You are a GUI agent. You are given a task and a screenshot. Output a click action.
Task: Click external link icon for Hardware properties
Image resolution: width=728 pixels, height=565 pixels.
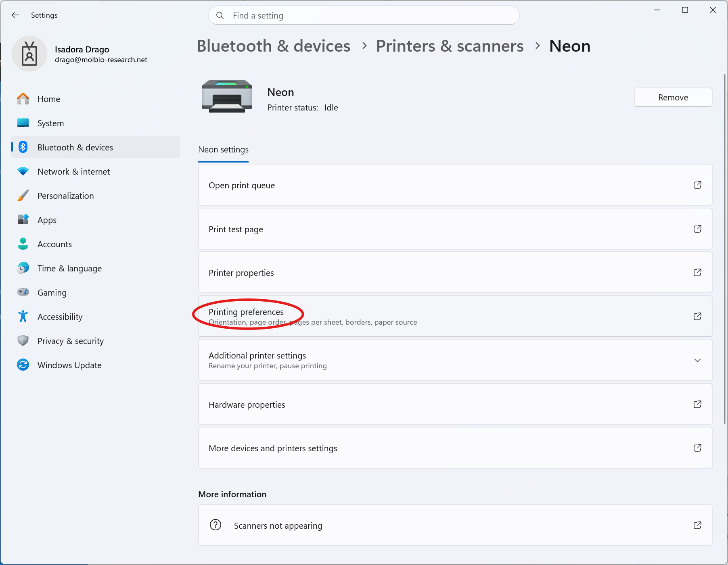[x=697, y=404]
